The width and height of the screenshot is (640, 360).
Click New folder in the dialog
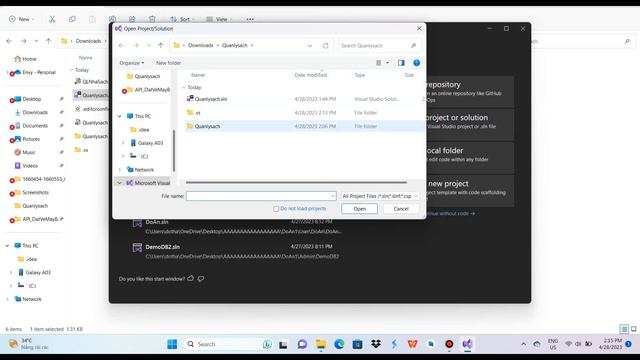tap(168, 63)
